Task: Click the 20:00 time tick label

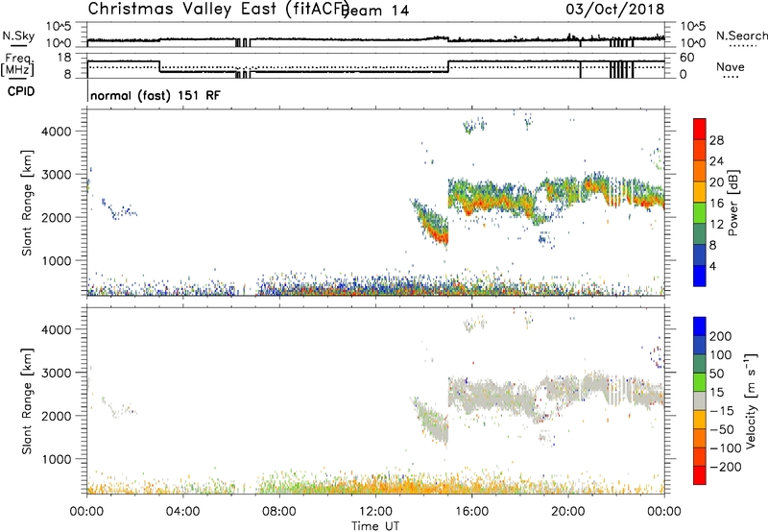Action: coord(568,512)
